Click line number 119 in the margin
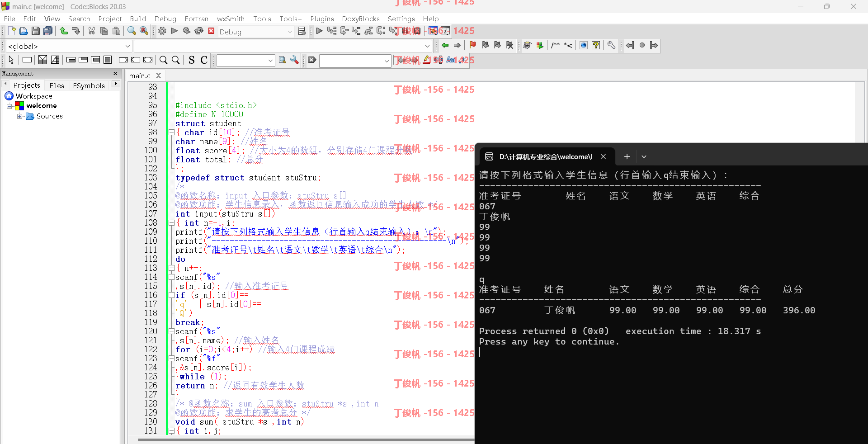Screen dimensions: 868x444 pos(151,322)
